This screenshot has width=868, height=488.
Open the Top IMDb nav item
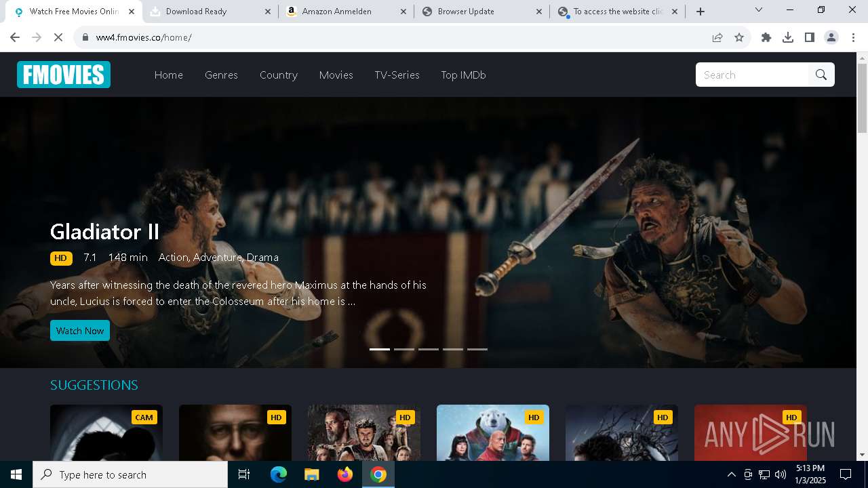tap(464, 75)
